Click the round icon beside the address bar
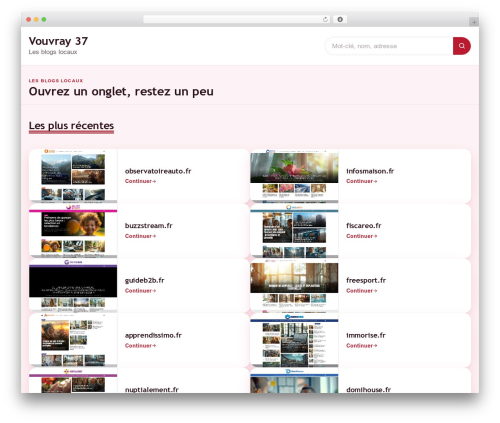 340,20
